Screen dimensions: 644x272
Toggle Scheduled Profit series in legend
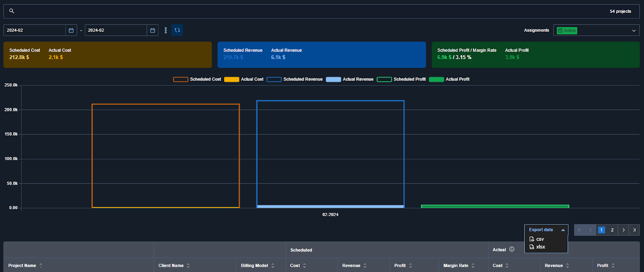pos(401,79)
